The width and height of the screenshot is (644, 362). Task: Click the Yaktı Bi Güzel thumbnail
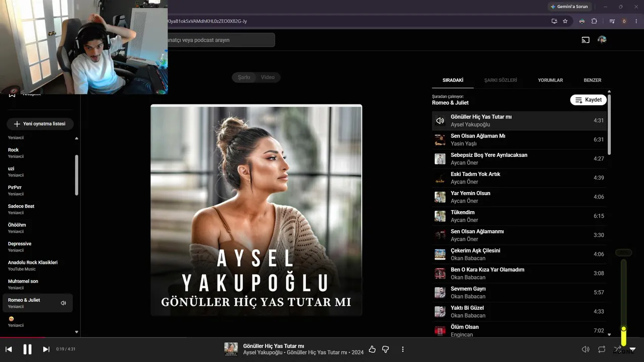[440, 312]
